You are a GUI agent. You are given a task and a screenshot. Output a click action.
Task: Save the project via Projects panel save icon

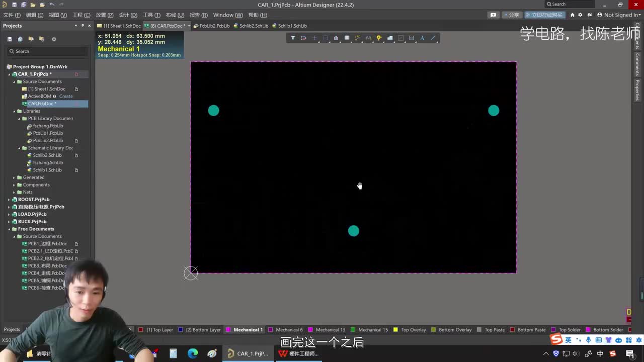tap(10, 39)
